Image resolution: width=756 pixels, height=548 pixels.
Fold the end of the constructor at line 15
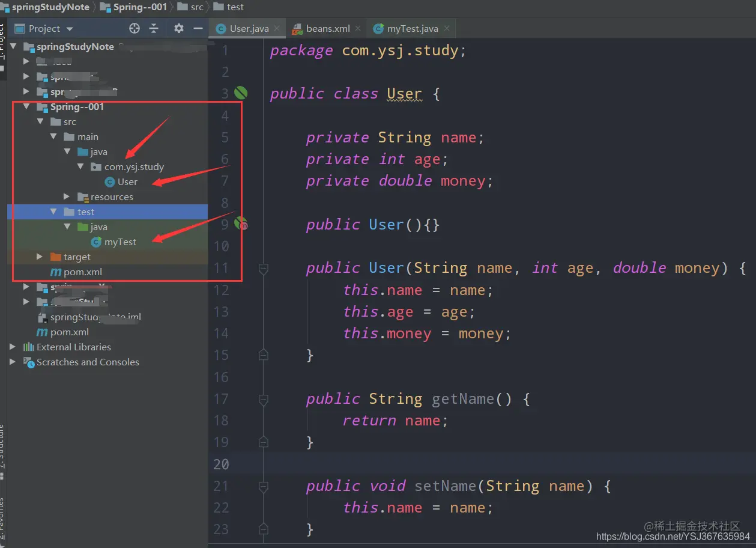[263, 355]
